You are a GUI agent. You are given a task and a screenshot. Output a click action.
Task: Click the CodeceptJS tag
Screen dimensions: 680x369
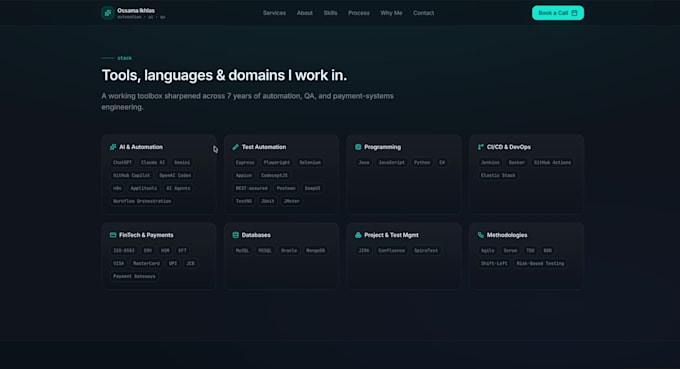click(x=274, y=176)
